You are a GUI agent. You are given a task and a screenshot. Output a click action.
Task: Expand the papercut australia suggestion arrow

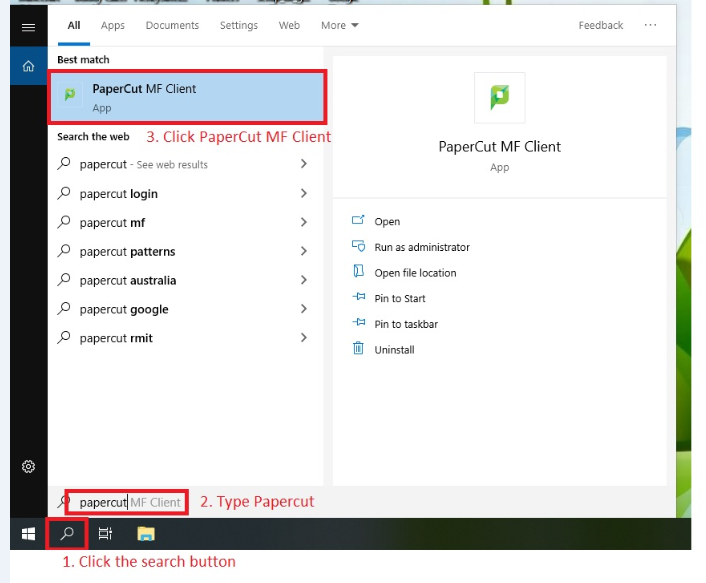(304, 280)
